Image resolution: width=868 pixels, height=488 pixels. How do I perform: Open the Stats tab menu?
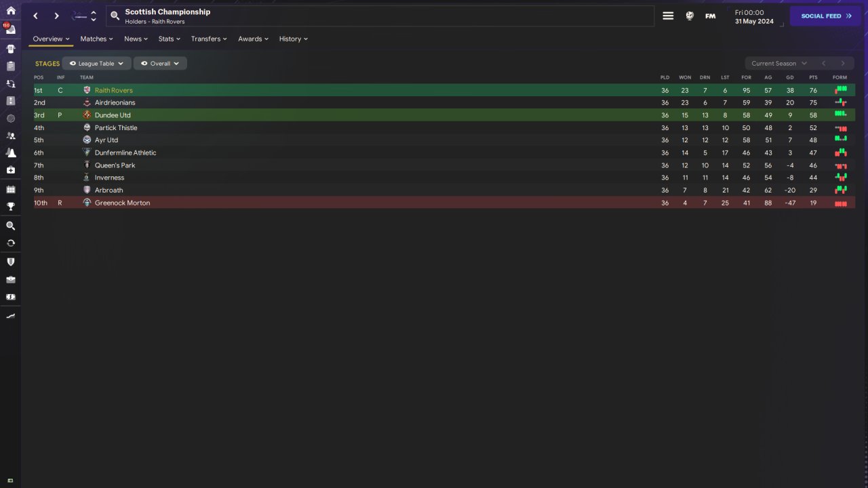[x=169, y=39]
